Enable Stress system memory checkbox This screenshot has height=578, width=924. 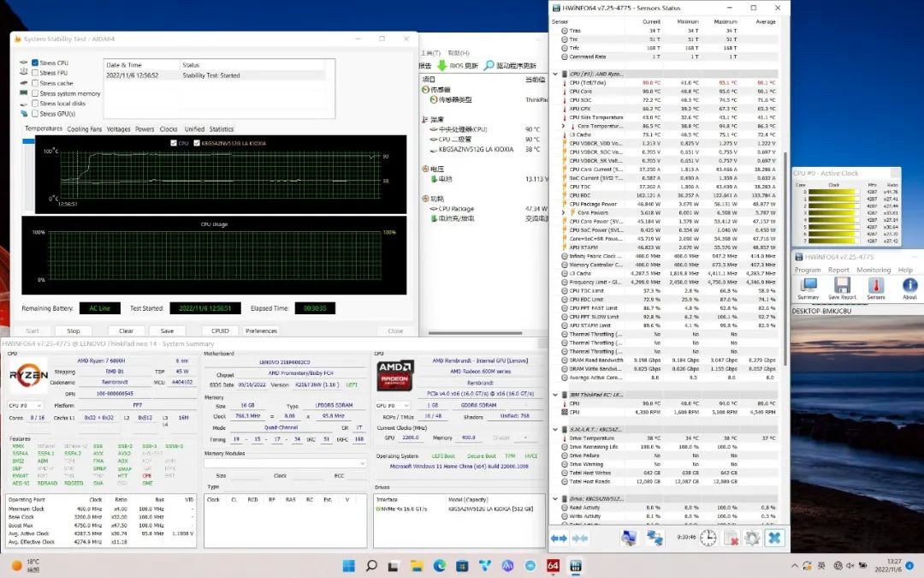point(35,93)
